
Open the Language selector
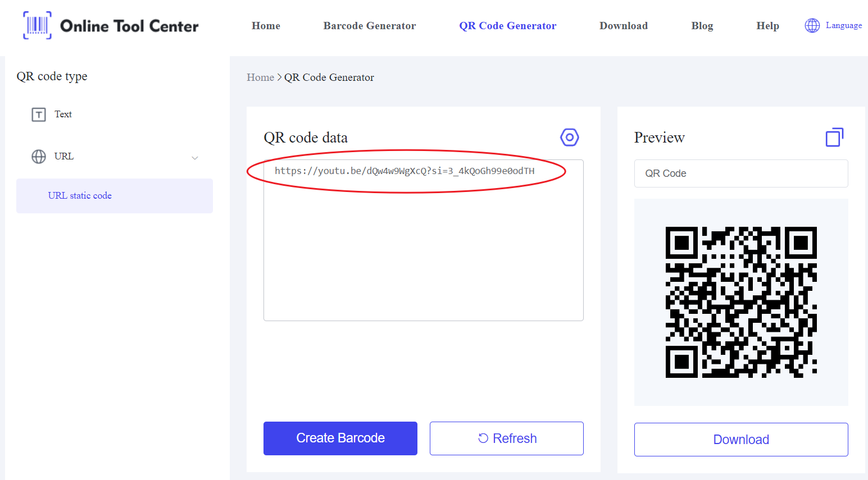click(843, 25)
